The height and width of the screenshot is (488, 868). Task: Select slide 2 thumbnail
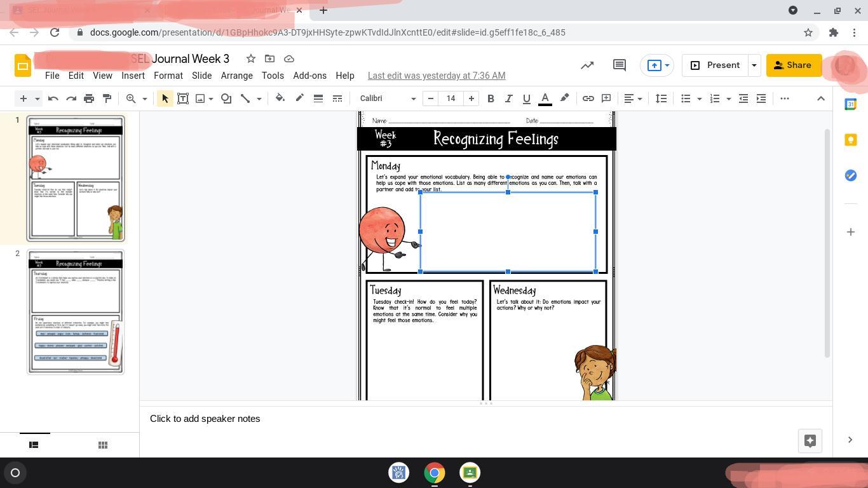tap(76, 311)
